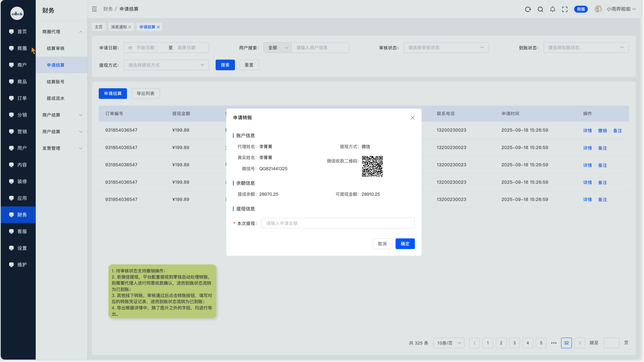Collapse sidebar with the hamburger icon
Viewport: 644px width, 362px height.
tap(94, 9)
